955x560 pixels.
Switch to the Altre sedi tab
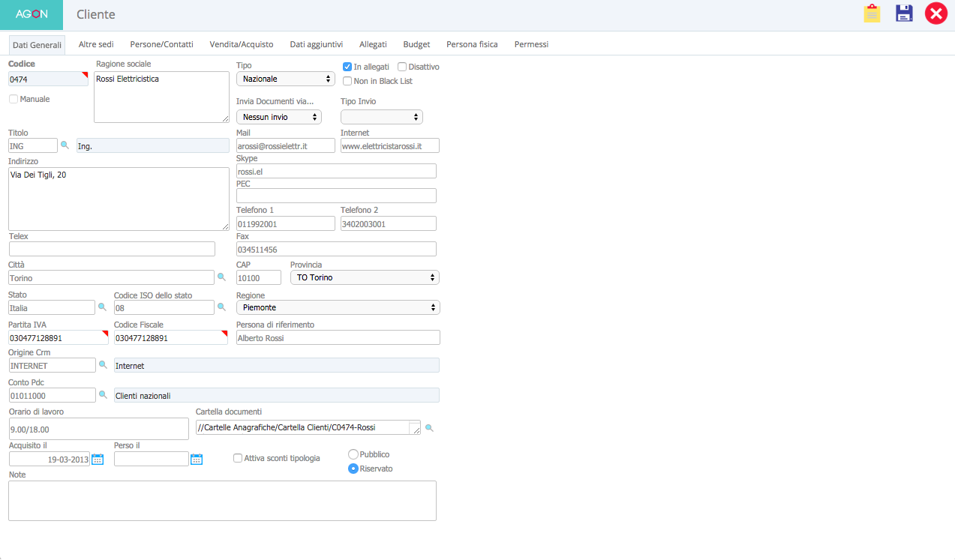(x=96, y=44)
